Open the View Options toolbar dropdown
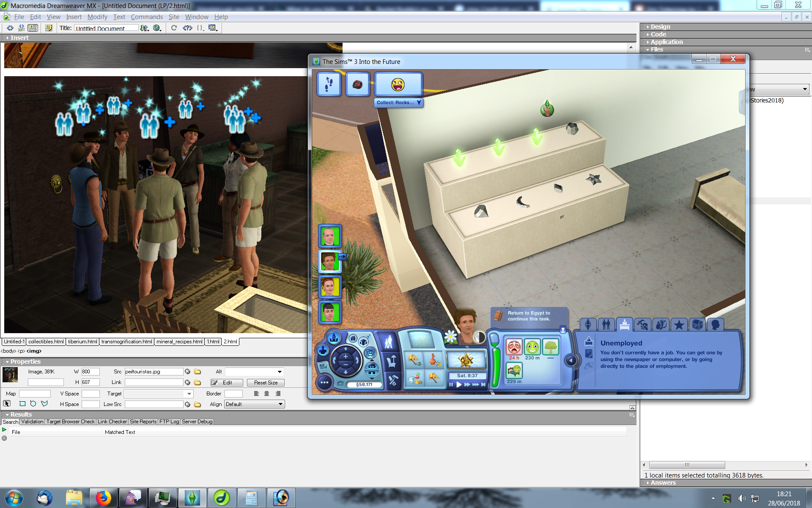This screenshot has height=508, width=812. 213,28
